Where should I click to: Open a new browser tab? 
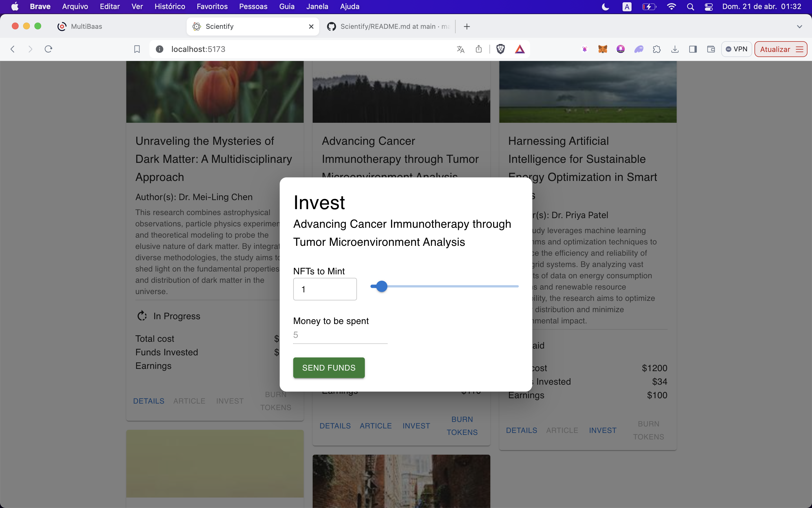click(x=467, y=27)
